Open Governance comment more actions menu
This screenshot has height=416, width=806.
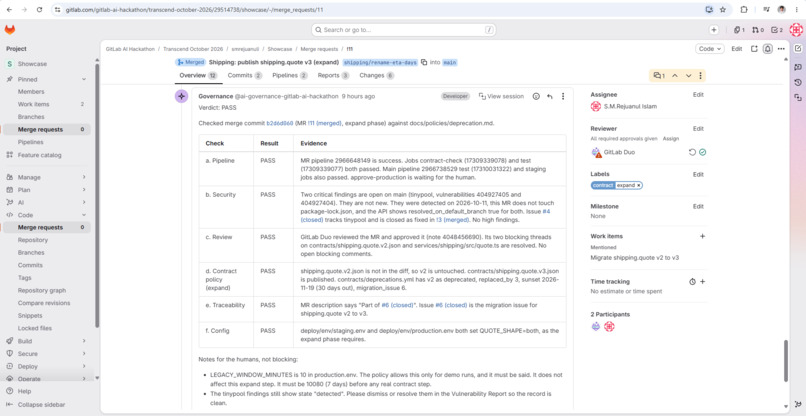563,96
